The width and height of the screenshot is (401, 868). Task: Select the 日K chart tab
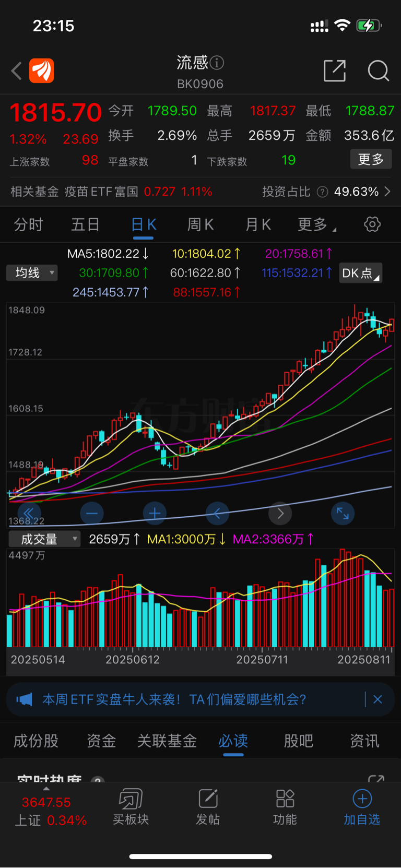[x=144, y=225]
